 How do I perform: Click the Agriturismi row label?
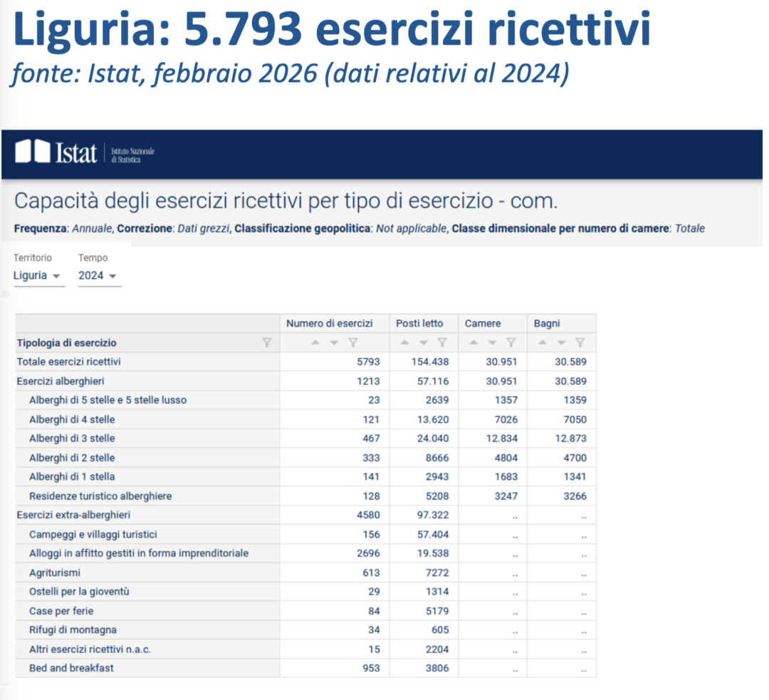click(55, 573)
